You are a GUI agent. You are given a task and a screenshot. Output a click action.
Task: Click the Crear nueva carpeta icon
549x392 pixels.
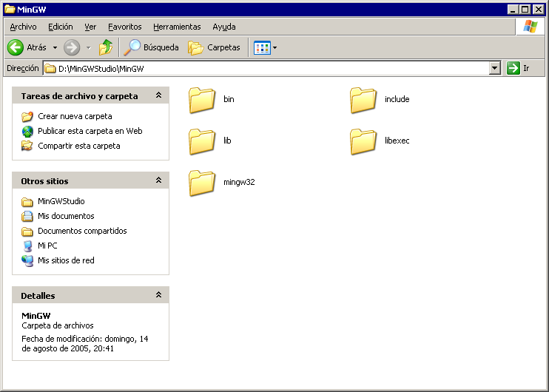pos(27,117)
